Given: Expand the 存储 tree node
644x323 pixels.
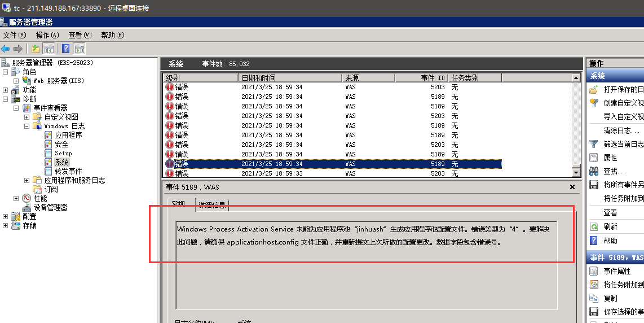Looking at the screenshot, I should coord(5,225).
